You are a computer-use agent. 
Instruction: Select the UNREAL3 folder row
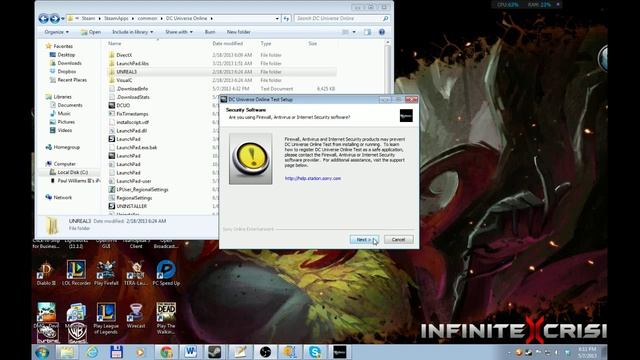222,72
